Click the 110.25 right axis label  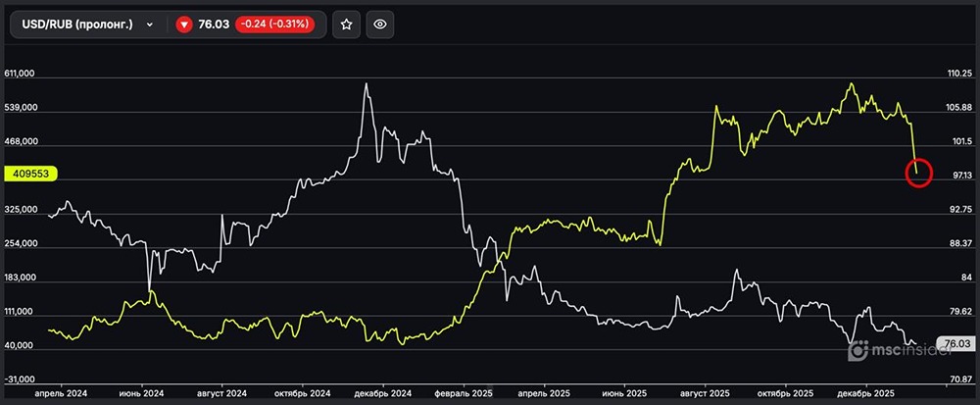pos(958,74)
